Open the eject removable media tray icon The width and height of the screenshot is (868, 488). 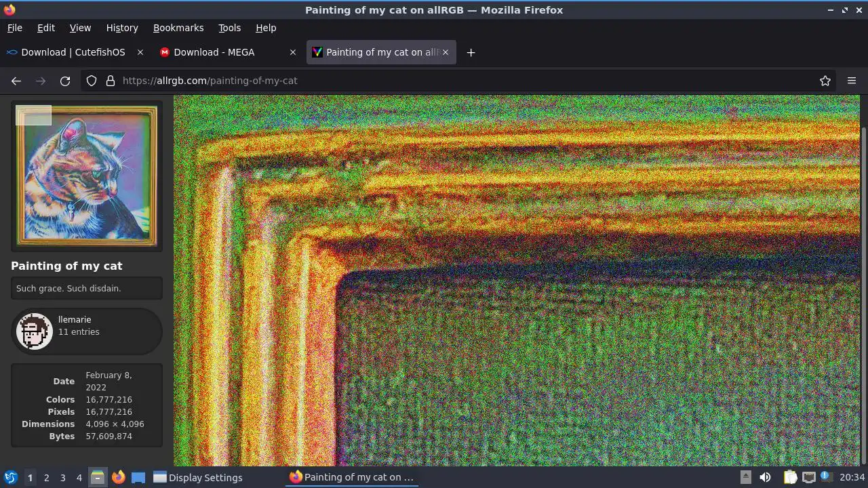pyautogui.click(x=745, y=477)
